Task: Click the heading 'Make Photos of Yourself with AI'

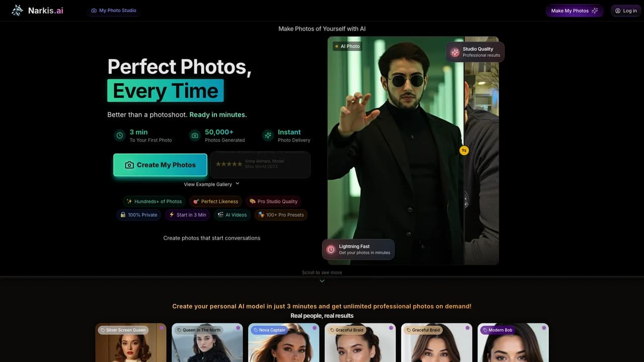Action: pyautogui.click(x=322, y=29)
